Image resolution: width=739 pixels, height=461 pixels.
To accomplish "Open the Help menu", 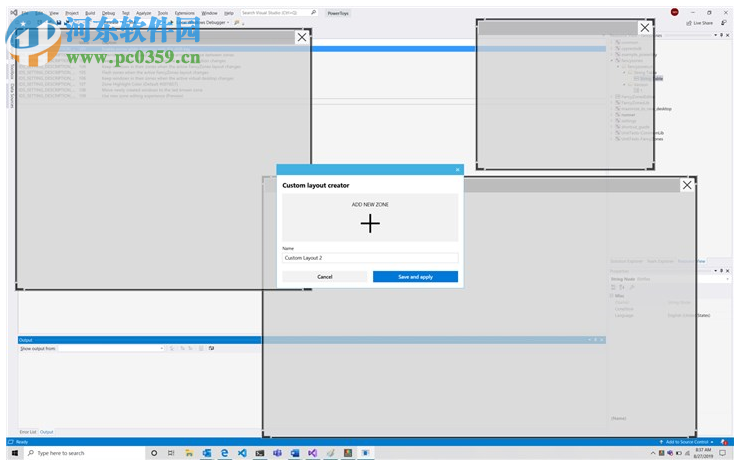I will point(229,13).
